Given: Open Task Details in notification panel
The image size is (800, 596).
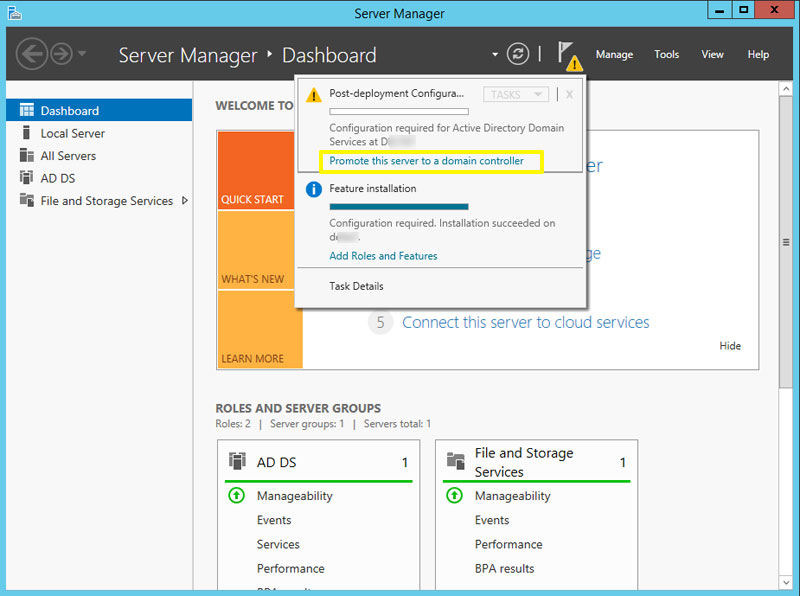Looking at the screenshot, I should [x=356, y=286].
